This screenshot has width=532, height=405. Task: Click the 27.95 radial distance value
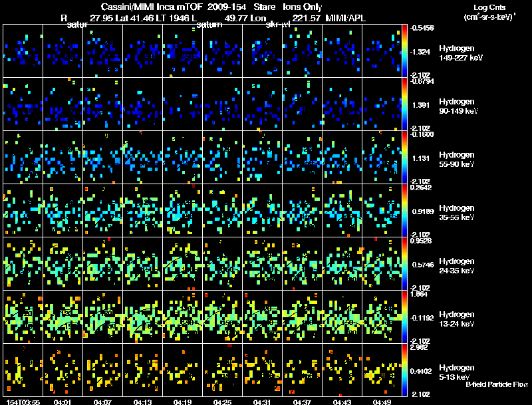(x=101, y=18)
